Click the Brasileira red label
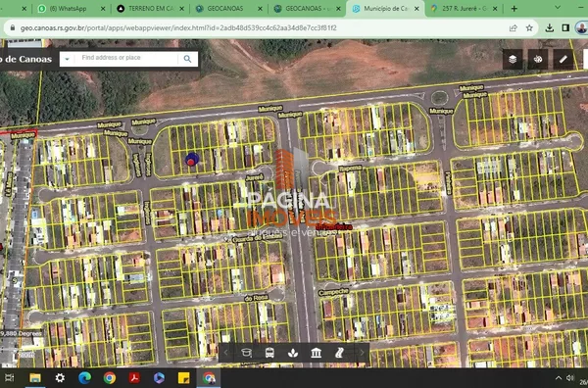The height and width of the screenshot is (388, 588). tap(334, 226)
